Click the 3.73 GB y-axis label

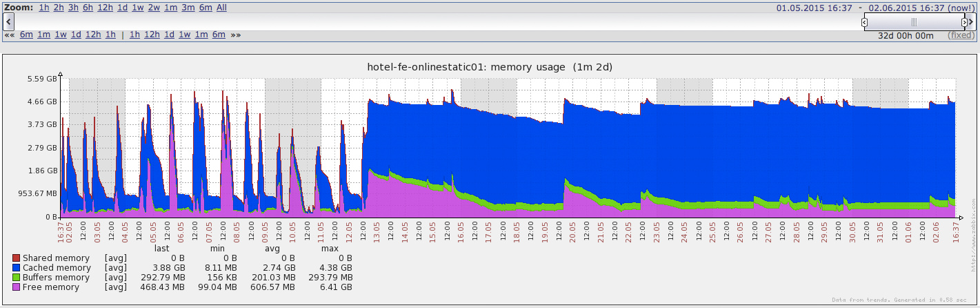tap(42, 125)
